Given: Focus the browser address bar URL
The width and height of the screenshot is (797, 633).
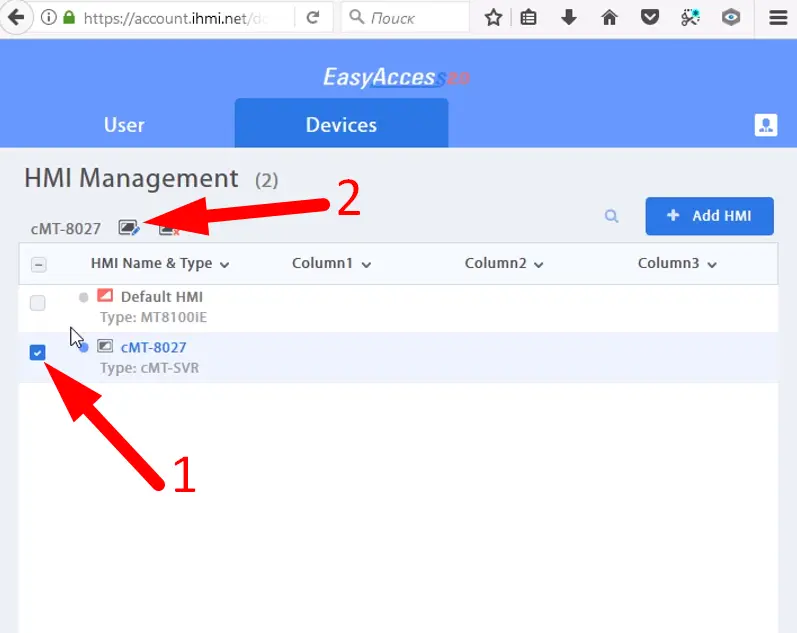Looking at the screenshot, I should pos(175,18).
